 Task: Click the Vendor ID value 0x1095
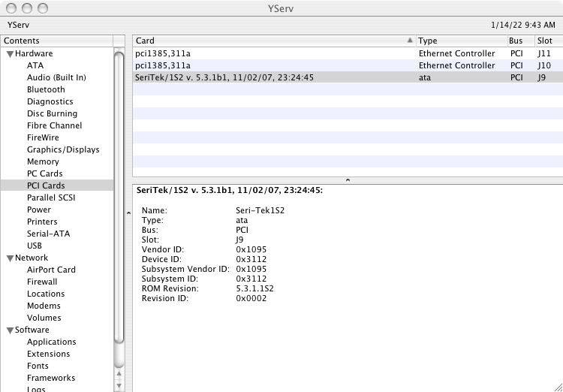click(251, 249)
